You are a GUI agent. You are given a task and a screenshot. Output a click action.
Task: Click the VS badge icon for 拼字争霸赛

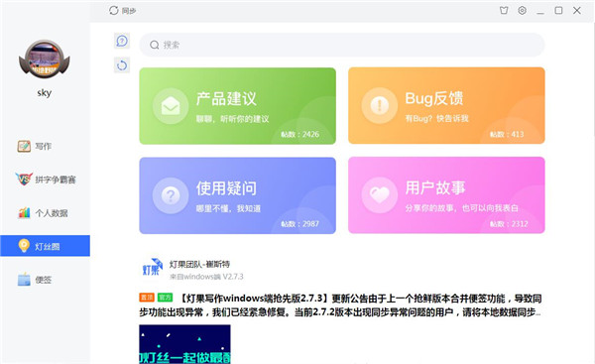point(24,179)
